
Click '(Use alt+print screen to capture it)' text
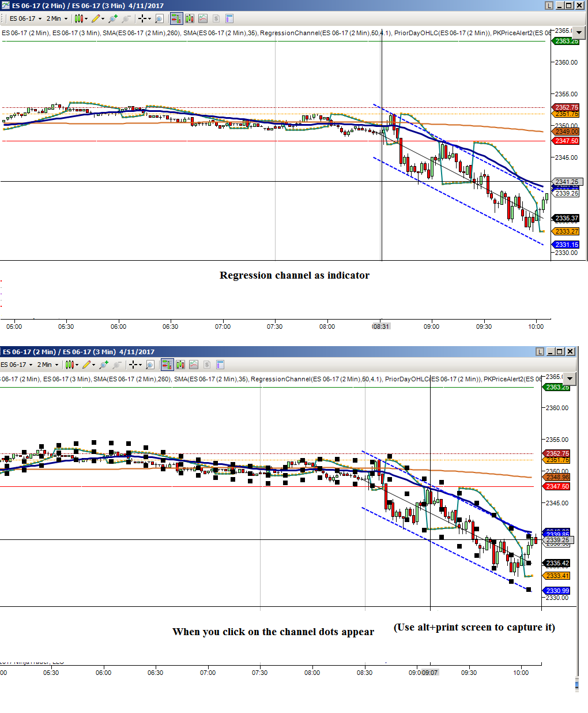(x=474, y=627)
